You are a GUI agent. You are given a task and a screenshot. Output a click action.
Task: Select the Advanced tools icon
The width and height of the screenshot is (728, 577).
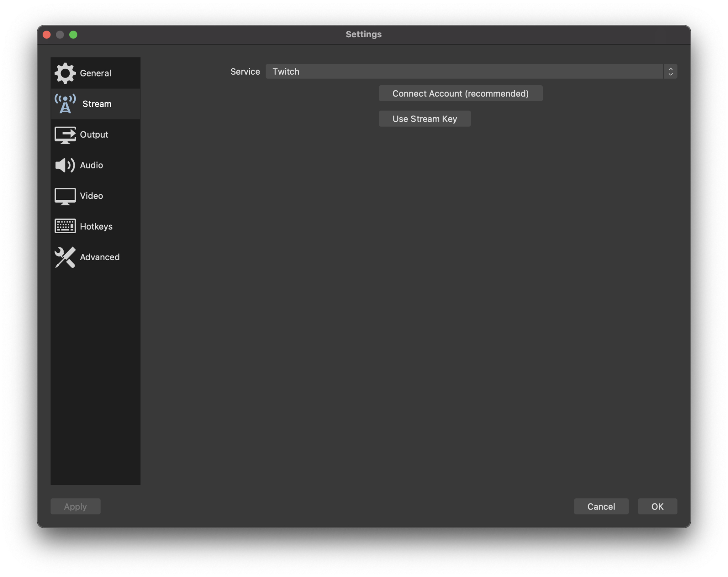click(x=65, y=257)
